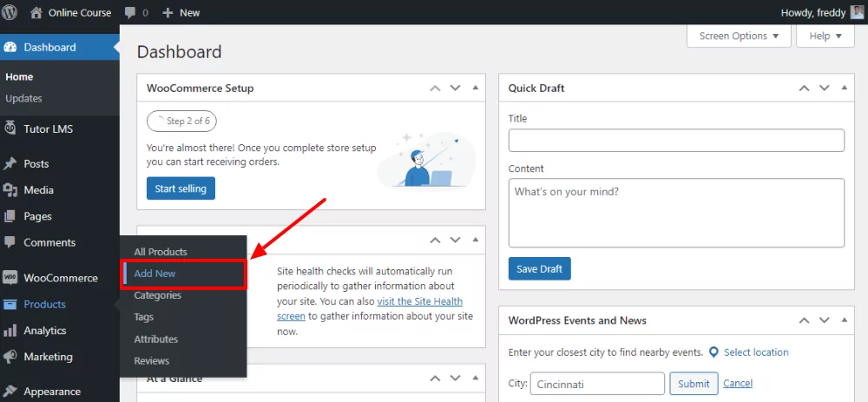The height and width of the screenshot is (402, 868).
Task: Move Quick Draft widget up
Action: [804, 88]
